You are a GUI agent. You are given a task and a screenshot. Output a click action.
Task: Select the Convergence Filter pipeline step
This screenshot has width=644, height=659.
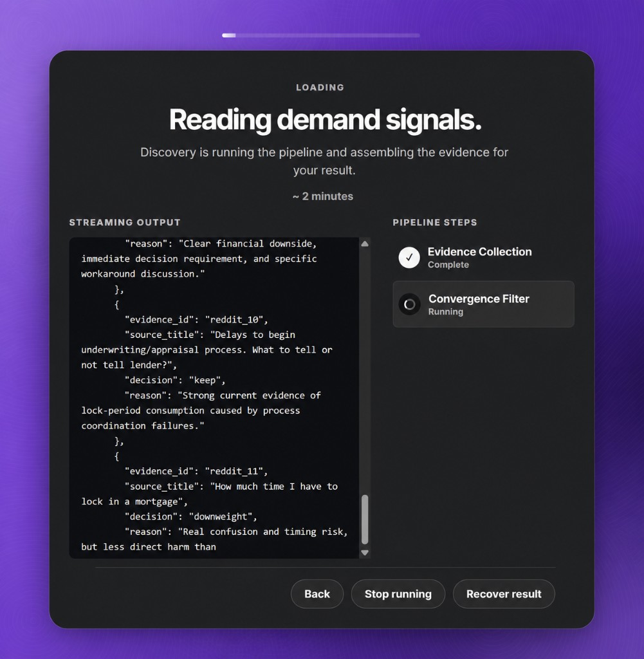coord(483,304)
